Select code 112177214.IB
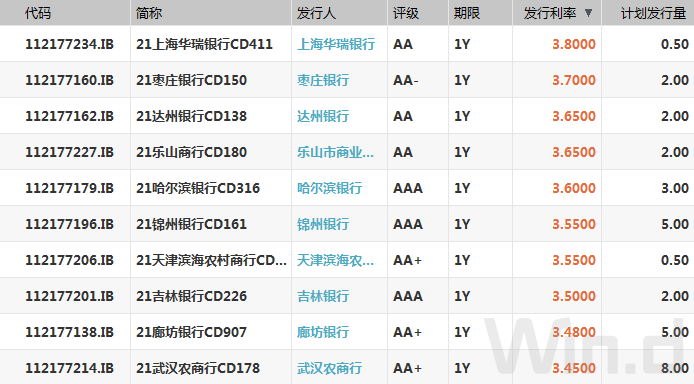694x384 pixels. [69, 368]
